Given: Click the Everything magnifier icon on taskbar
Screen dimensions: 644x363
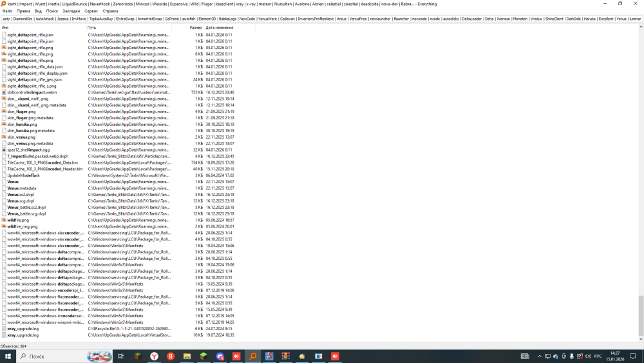Looking at the screenshot, I should (252, 356).
